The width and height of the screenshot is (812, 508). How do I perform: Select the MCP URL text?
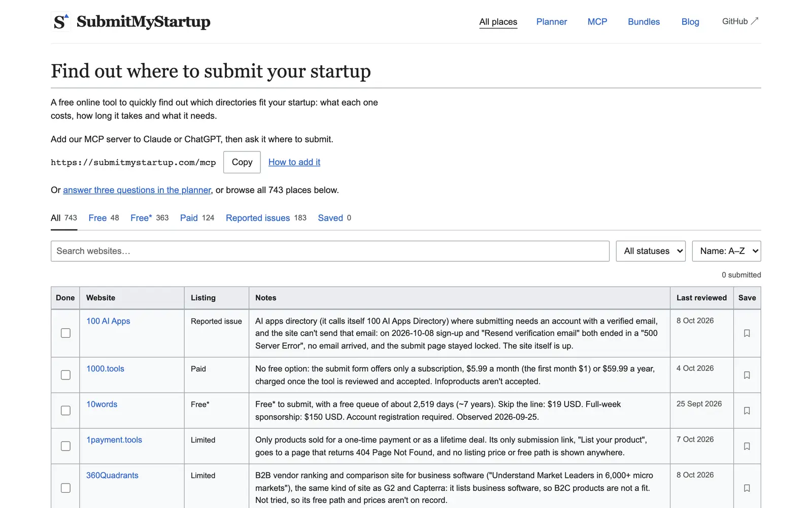tap(133, 163)
